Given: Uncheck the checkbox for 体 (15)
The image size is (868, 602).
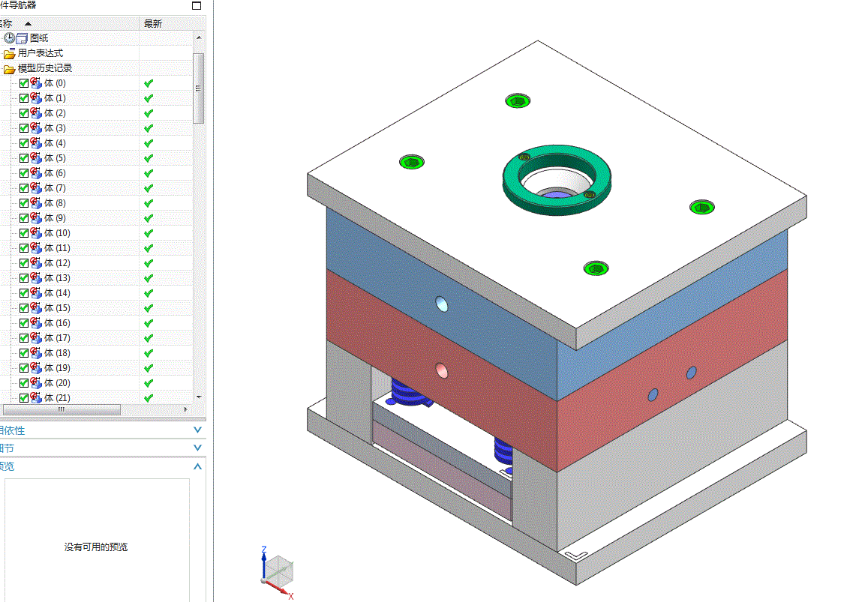Looking at the screenshot, I should 24,307.
